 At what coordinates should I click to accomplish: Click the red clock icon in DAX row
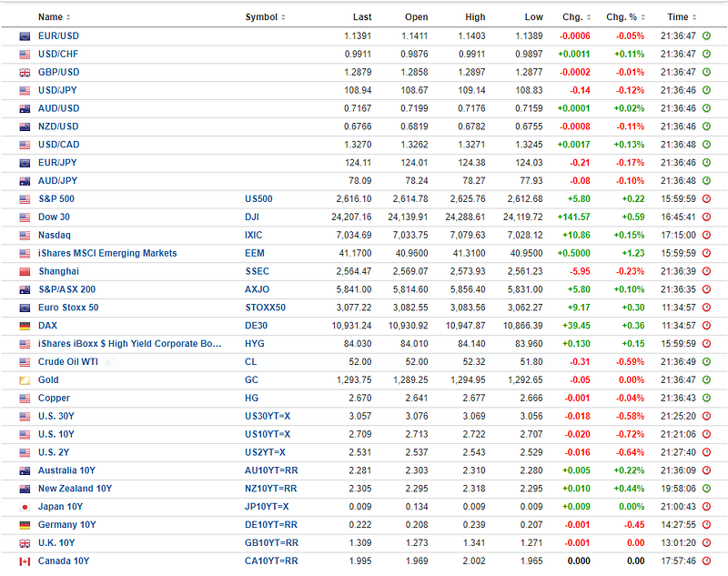[707, 326]
